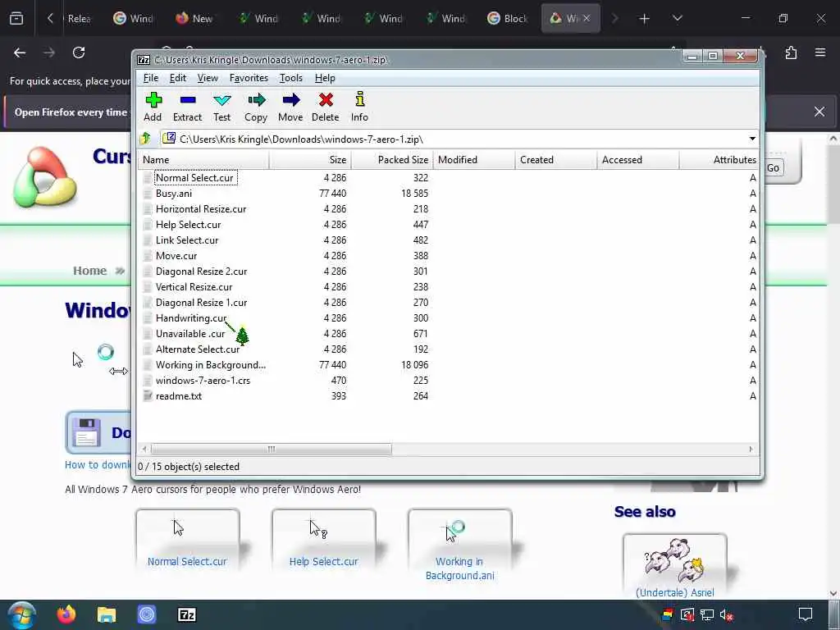840x630 pixels.
Task: Select the Link Select.cur file
Action: click(187, 240)
